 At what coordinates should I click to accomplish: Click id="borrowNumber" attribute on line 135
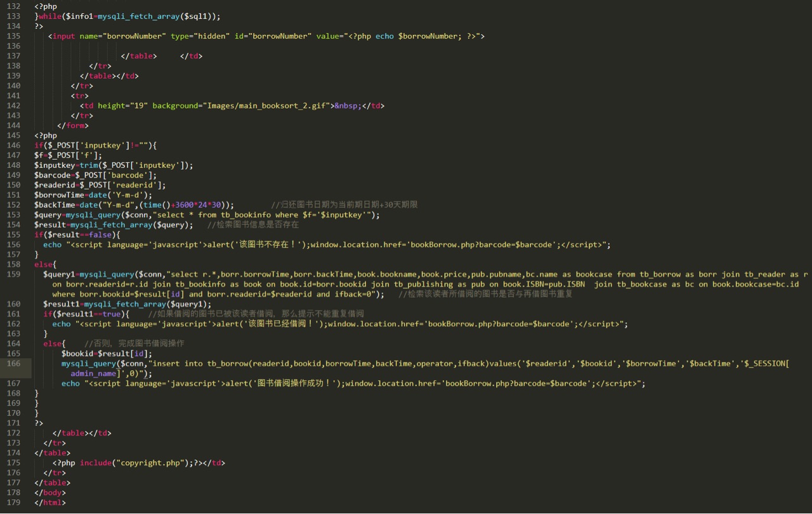pos(273,36)
